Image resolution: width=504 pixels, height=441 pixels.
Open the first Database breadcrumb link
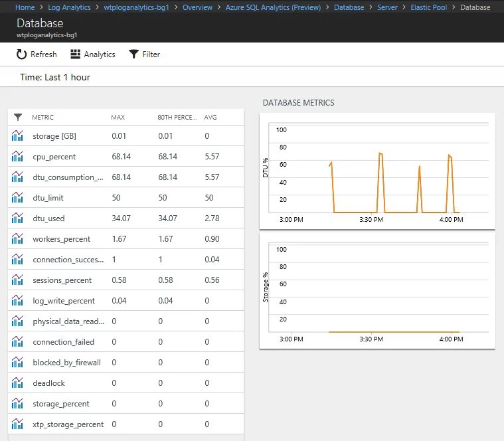pos(349,7)
